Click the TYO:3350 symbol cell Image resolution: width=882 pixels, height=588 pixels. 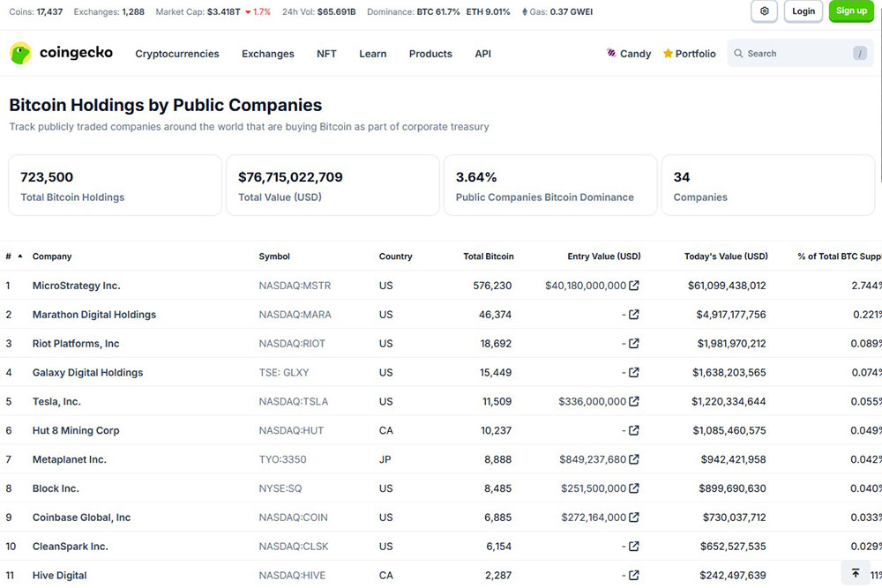click(282, 459)
